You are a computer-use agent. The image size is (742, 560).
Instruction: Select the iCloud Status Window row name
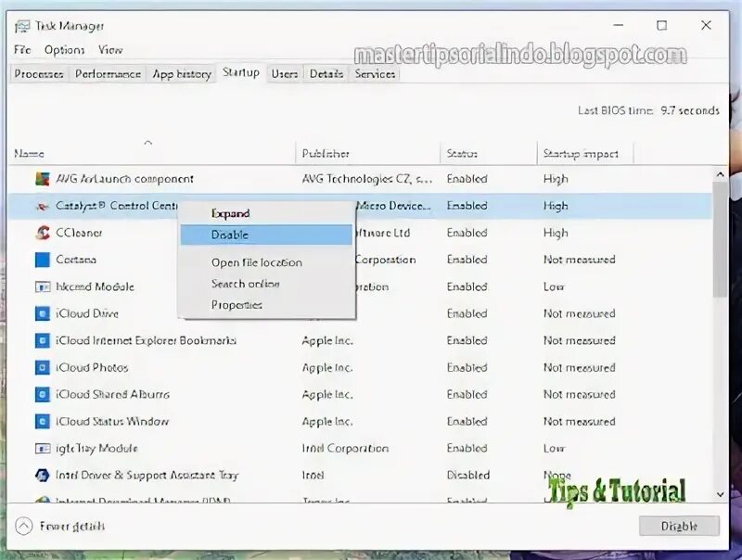(111, 422)
